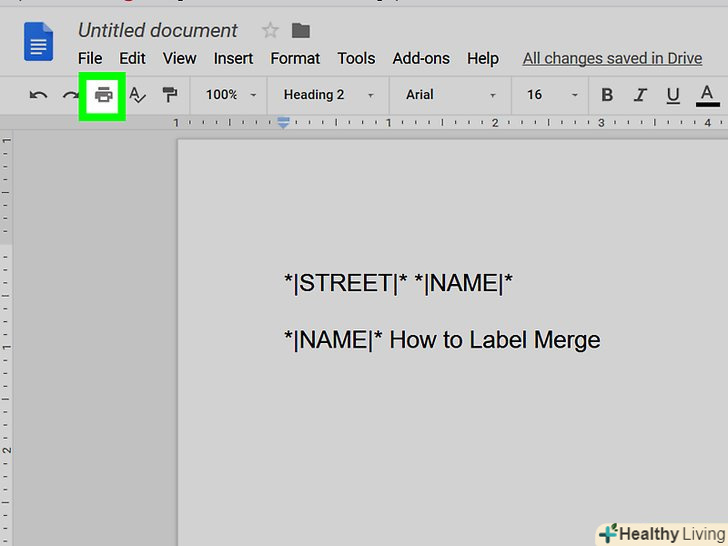Click the Print icon in the toolbar
The image size is (728, 546).
(103, 96)
